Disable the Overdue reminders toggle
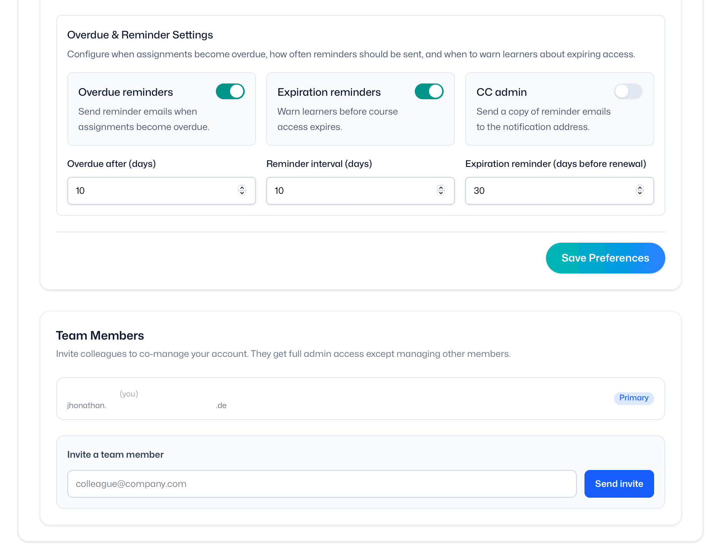Image resolution: width=728 pixels, height=560 pixels. point(230,92)
